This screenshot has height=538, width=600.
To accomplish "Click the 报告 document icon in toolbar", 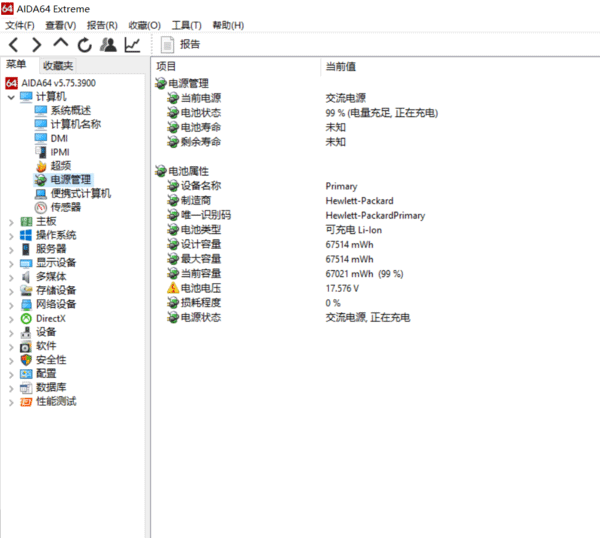I will [x=167, y=45].
